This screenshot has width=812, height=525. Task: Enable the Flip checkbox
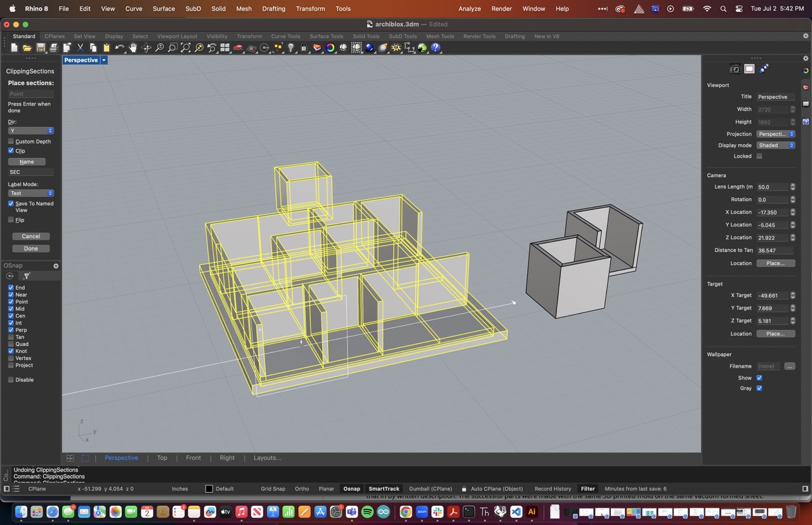[11, 220]
